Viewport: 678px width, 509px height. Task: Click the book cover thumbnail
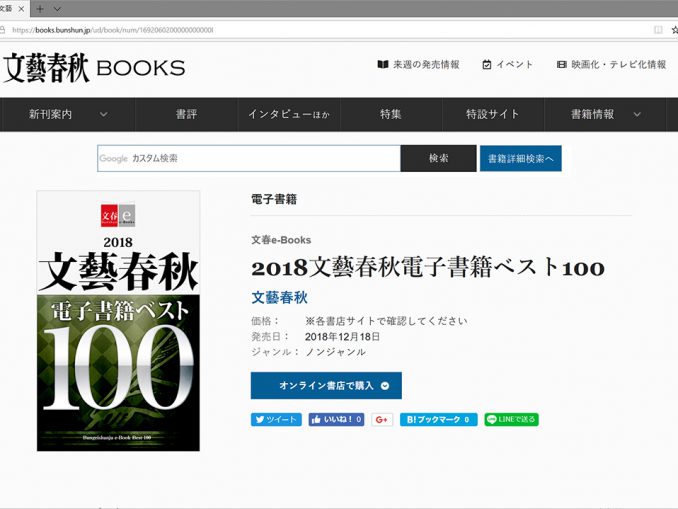click(118, 321)
